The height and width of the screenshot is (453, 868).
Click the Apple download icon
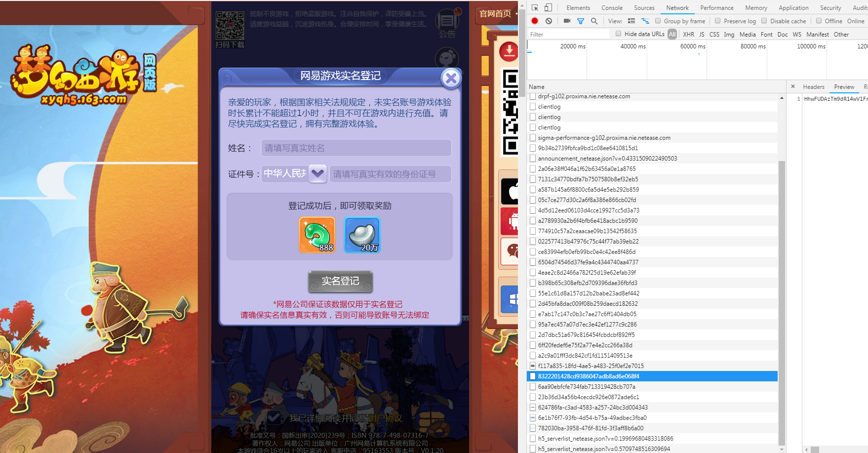click(510, 191)
